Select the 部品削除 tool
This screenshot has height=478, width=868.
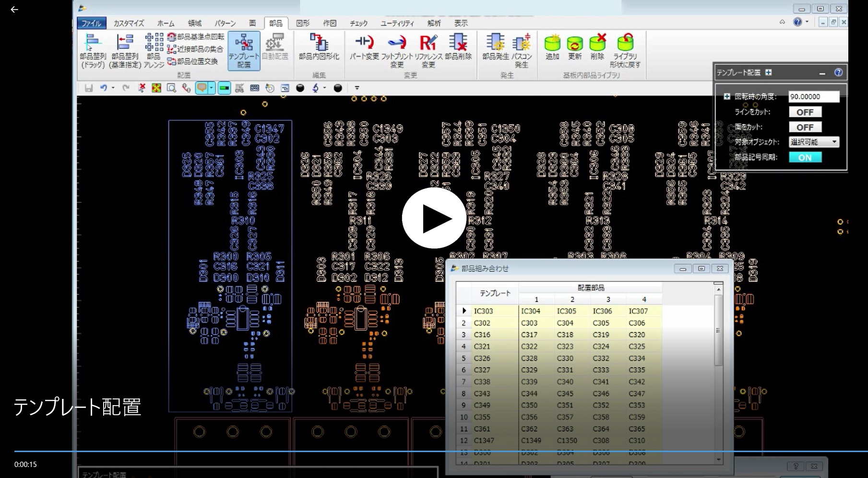click(x=458, y=47)
